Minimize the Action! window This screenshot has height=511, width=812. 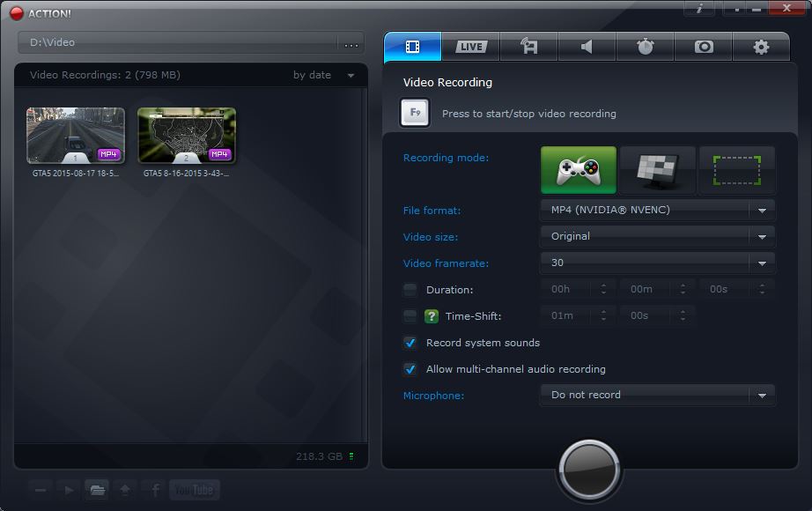point(757,8)
